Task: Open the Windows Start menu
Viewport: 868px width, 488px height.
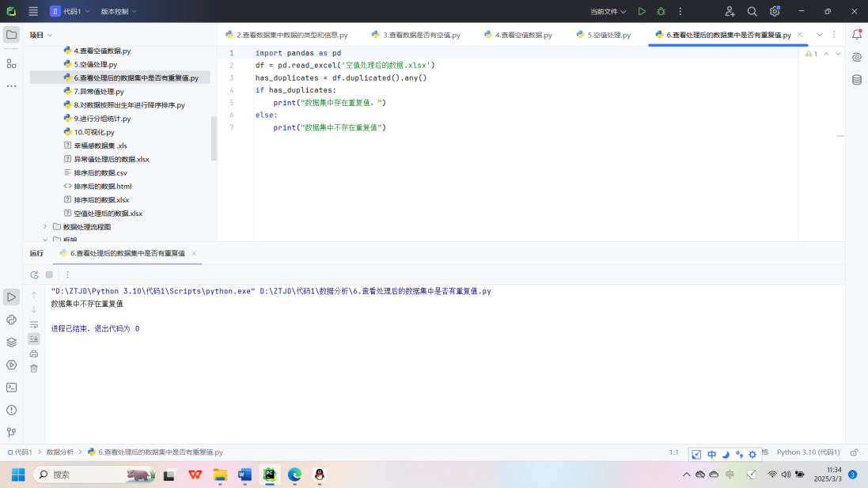Action: (18, 475)
